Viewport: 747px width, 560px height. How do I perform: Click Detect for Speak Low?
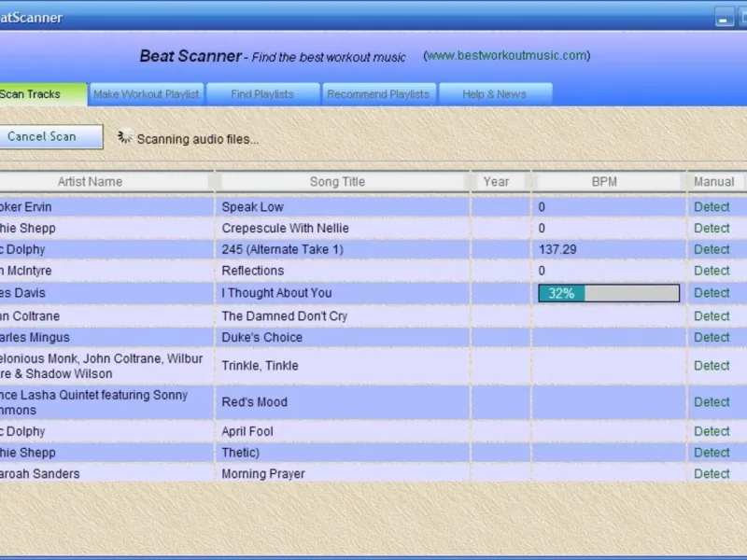(x=712, y=207)
